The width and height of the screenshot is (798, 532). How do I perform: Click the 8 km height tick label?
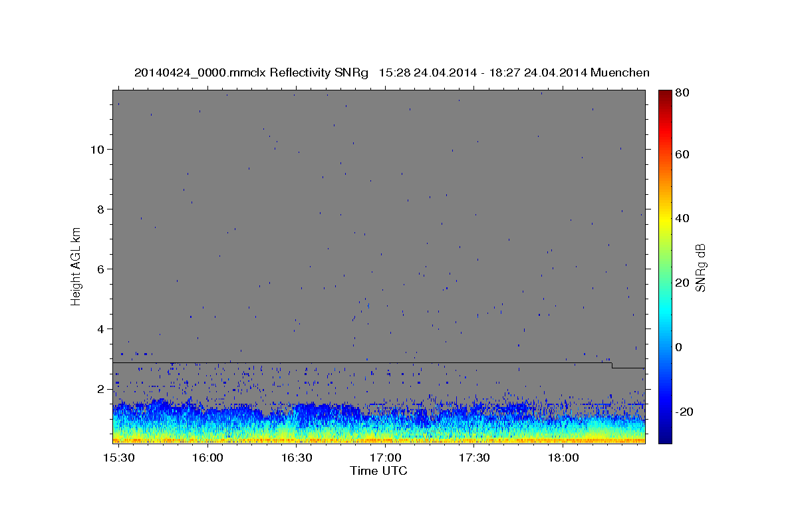pos(101,209)
